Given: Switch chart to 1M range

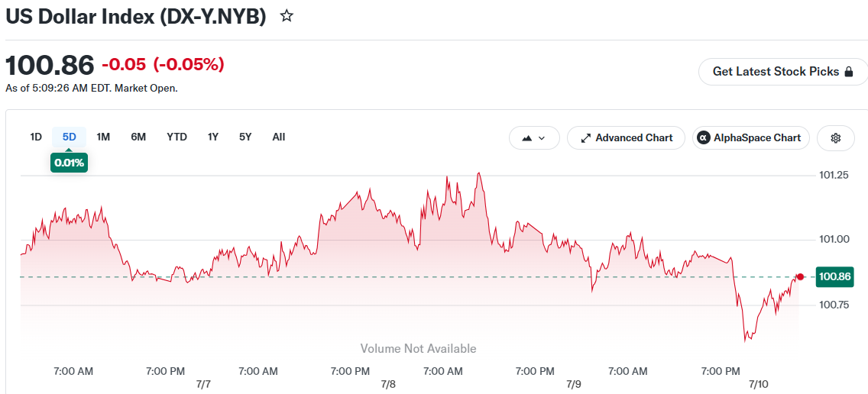Looking at the screenshot, I should (103, 137).
